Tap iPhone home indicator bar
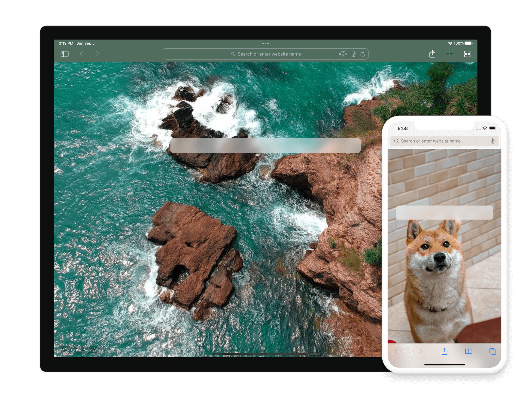Screen dimensions: 532x399 [x=444, y=365]
